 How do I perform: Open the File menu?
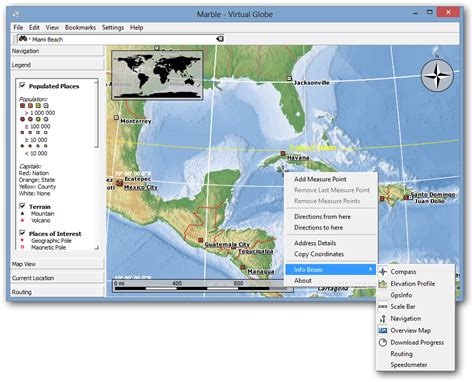[18, 28]
